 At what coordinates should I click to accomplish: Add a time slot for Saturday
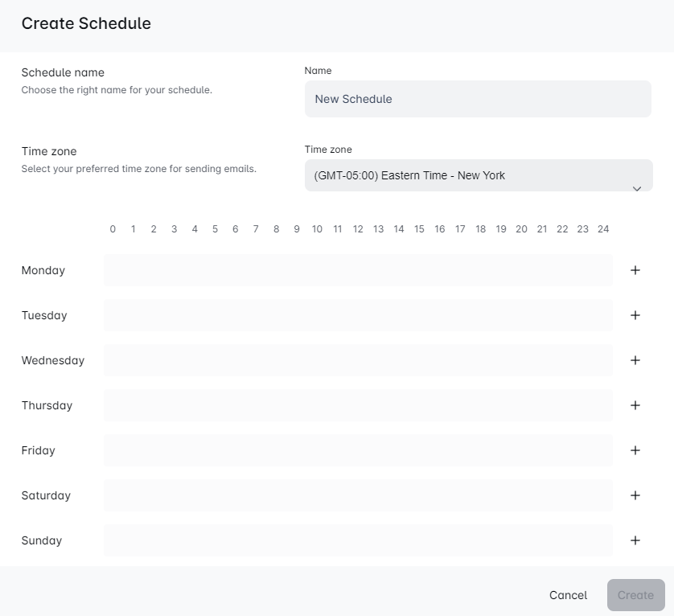(x=635, y=495)
